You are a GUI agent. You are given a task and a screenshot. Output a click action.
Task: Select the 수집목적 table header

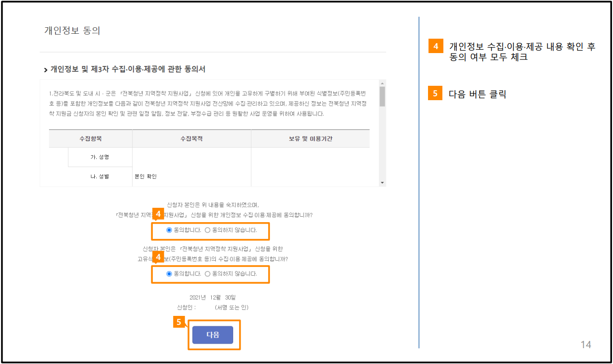tap(191, 138)
